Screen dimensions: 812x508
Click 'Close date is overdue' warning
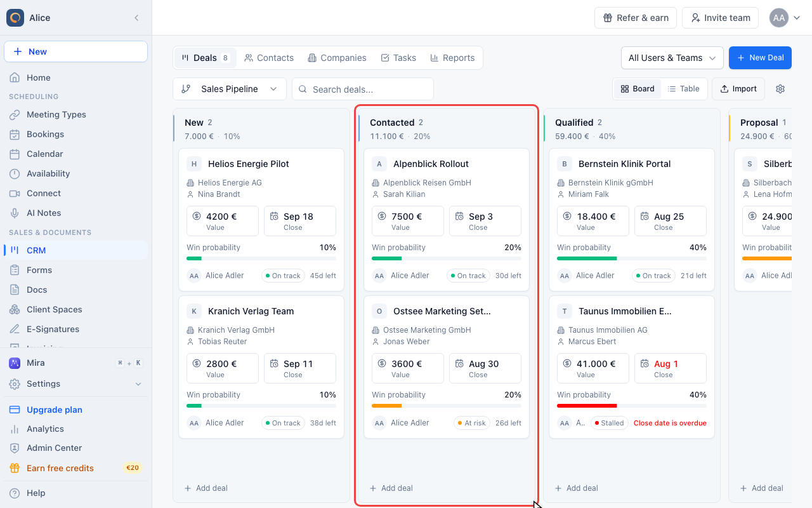[x=670, y=423]
